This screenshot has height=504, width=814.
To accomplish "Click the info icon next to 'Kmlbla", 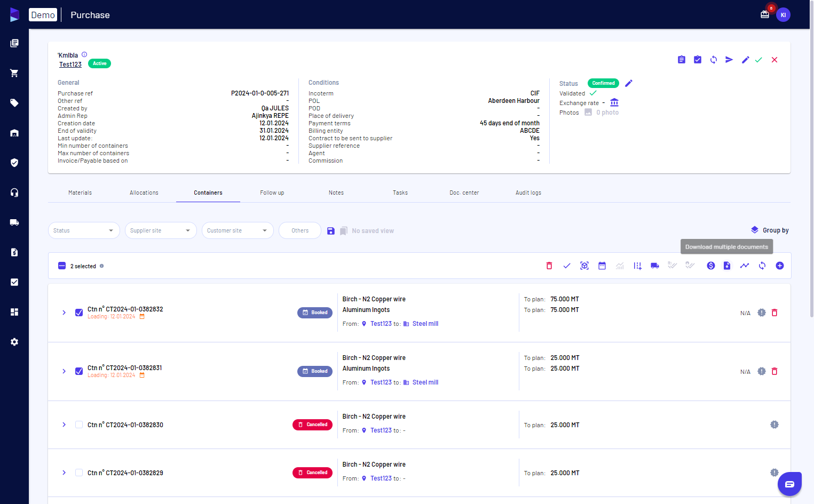I will (x=84, y=54).
